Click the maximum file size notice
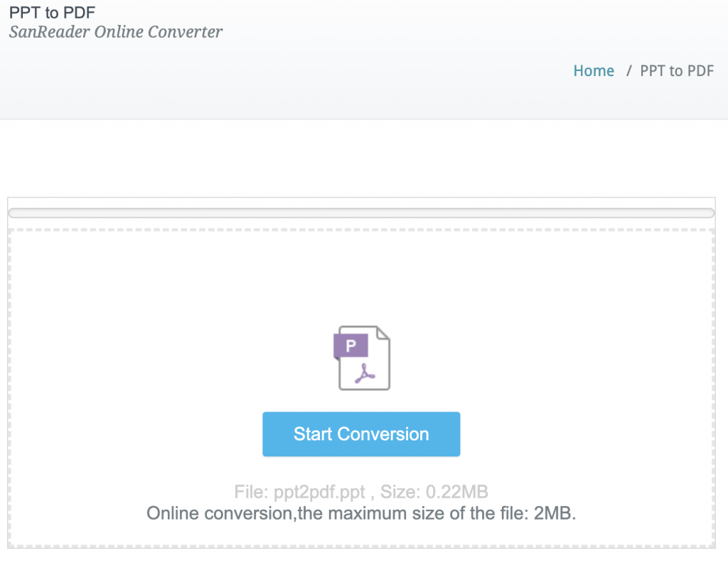728x563 pixels. (361, 513)
